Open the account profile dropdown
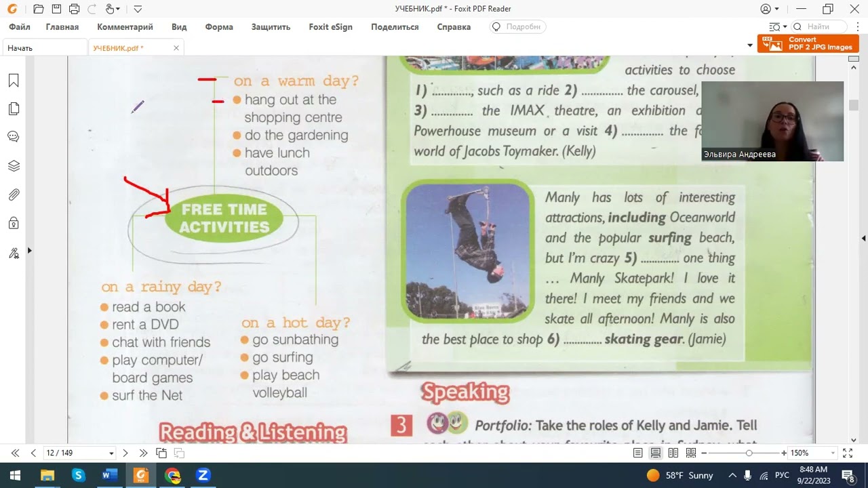Image resolution: width=868 pixels, height=488 pixels. (770, 9)
